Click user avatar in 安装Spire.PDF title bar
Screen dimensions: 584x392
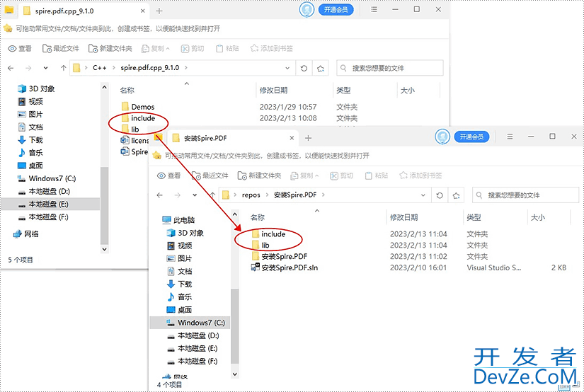(x=442, y=137)
